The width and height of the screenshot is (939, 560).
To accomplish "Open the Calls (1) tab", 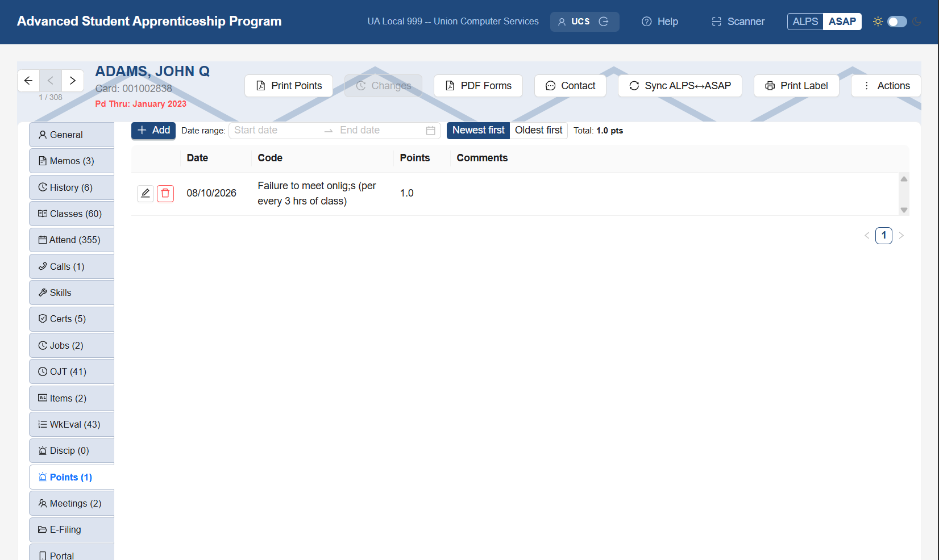I will (x=72, y=267).
